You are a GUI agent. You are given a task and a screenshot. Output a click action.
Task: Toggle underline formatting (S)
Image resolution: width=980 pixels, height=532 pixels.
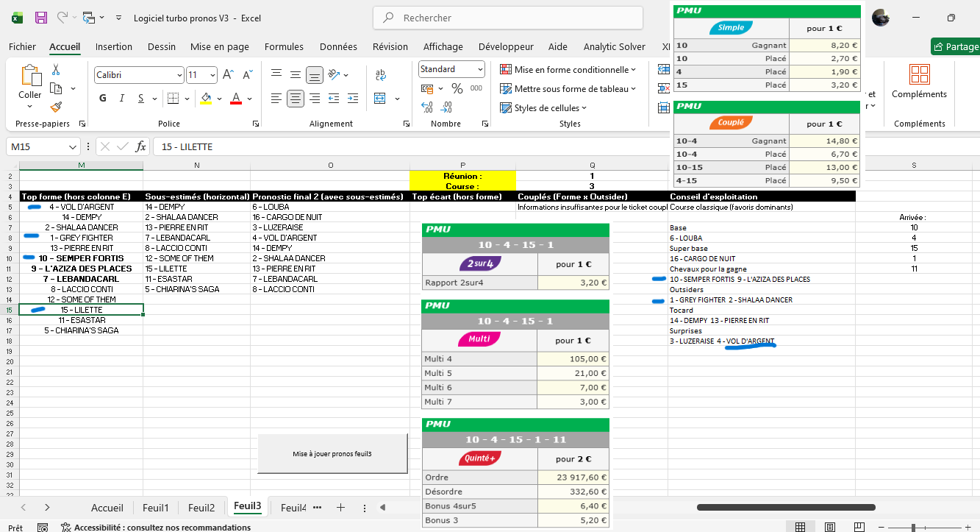click(x=140, y=99)
